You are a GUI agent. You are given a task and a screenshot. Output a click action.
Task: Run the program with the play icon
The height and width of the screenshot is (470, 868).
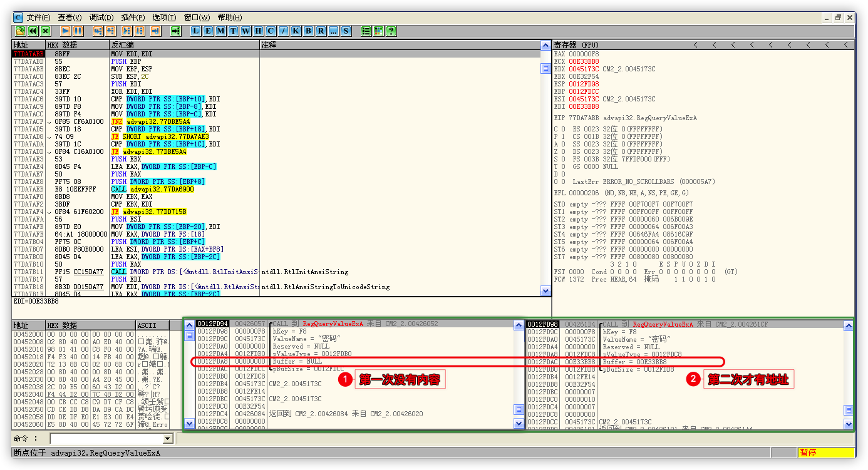[x=66, y=31]
